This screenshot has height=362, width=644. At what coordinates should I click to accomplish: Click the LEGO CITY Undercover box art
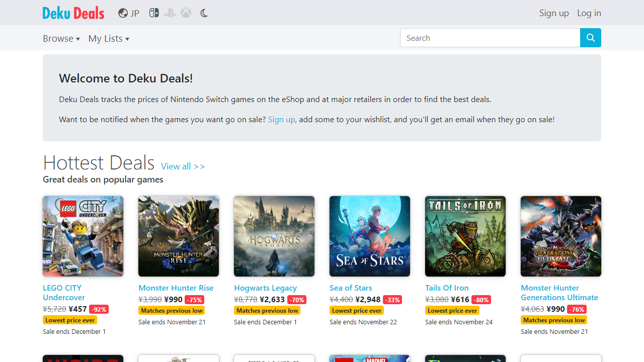pyautogui.click(x=83, y=236)
